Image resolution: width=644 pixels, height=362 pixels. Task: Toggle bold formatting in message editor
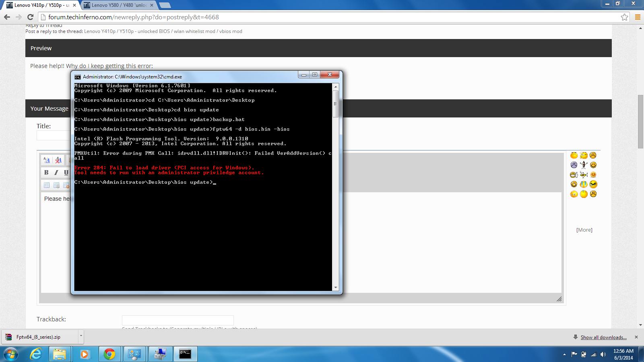[x=46, y=173]
